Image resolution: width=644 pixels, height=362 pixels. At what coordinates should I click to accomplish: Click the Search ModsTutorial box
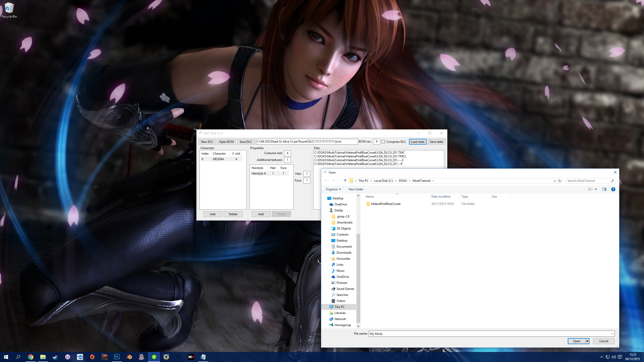click(x=590, y=181)
